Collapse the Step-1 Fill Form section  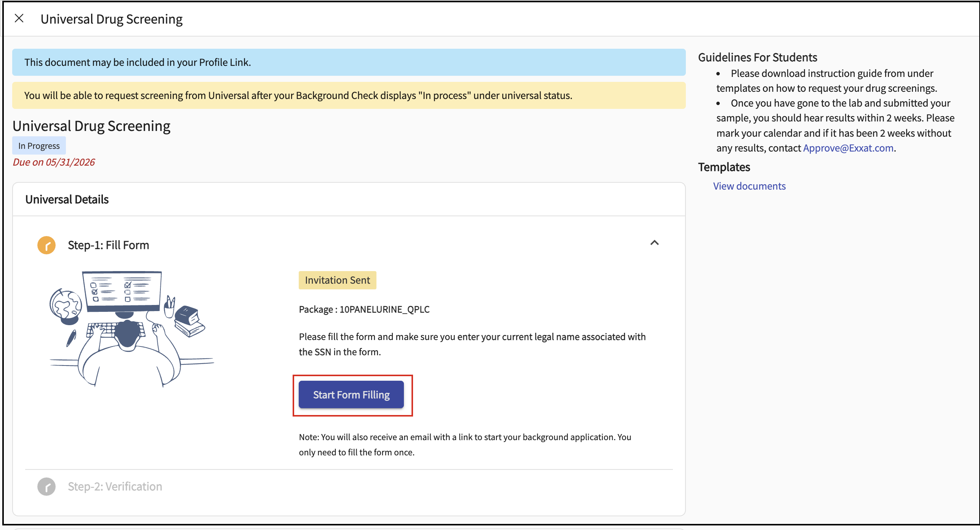654,243
